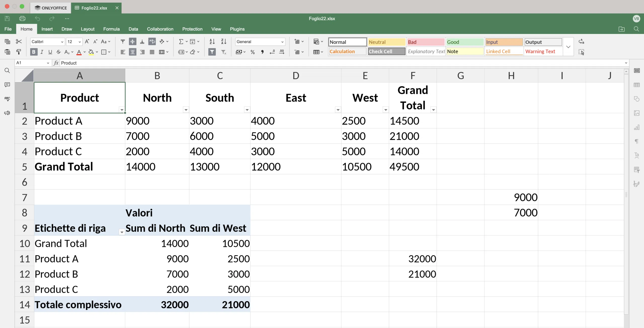This screenshot has width=644, height=328.
Task: Open the Comments panel in left sidebar
Action: coord(7,85)
